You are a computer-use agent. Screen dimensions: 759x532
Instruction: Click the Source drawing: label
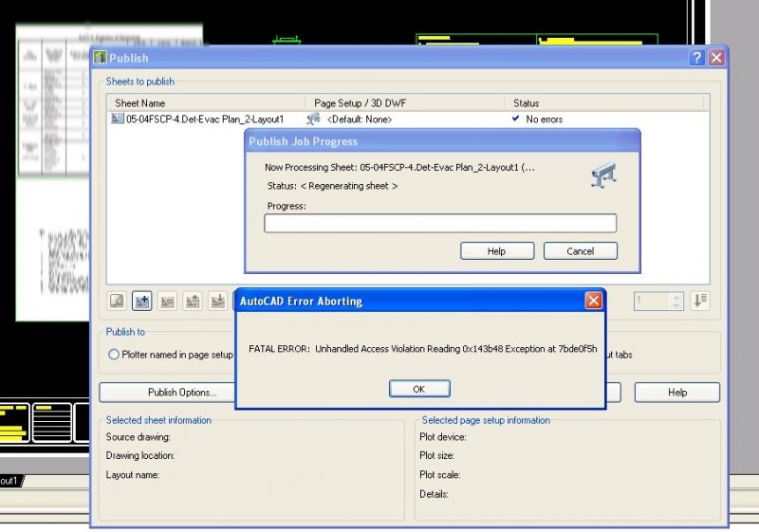tap(138, 437)
